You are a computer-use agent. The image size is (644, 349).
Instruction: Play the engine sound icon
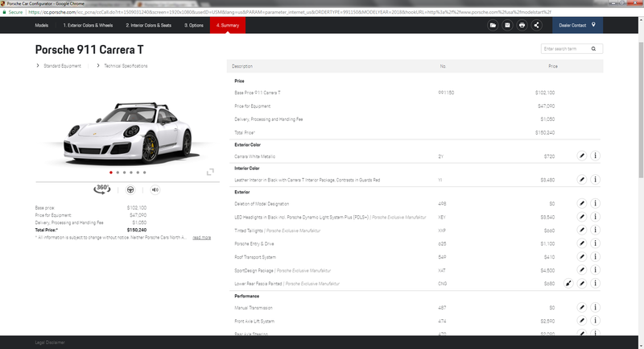click(155, 190)
